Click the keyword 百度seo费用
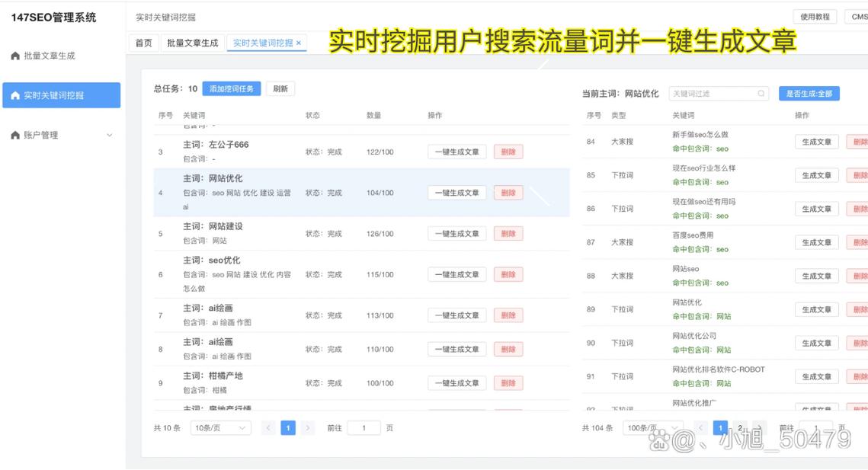The image size is (868, 470). click(693, 235)
